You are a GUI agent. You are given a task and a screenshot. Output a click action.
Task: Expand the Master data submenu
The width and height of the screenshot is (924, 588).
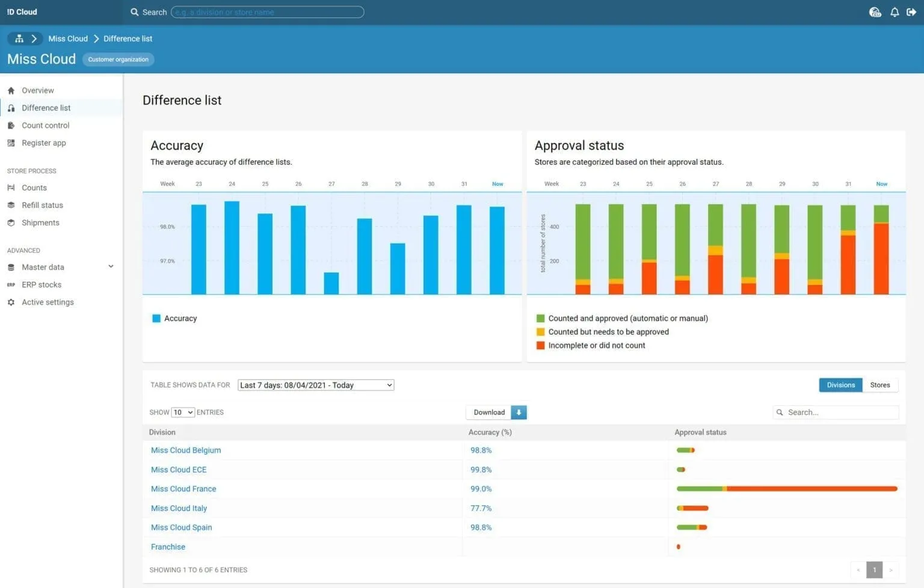point(111,267)
